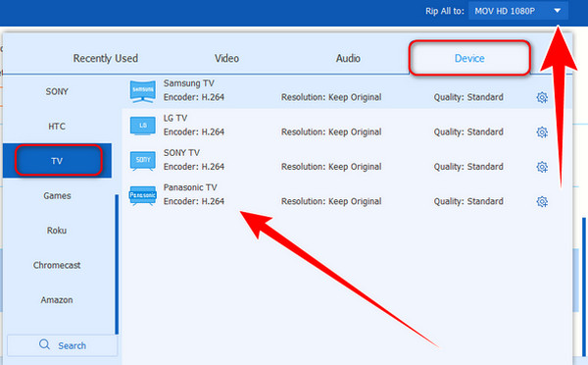The image size is (588, 365).
Task: Choose HTC in the device category list
Action: 57,127
